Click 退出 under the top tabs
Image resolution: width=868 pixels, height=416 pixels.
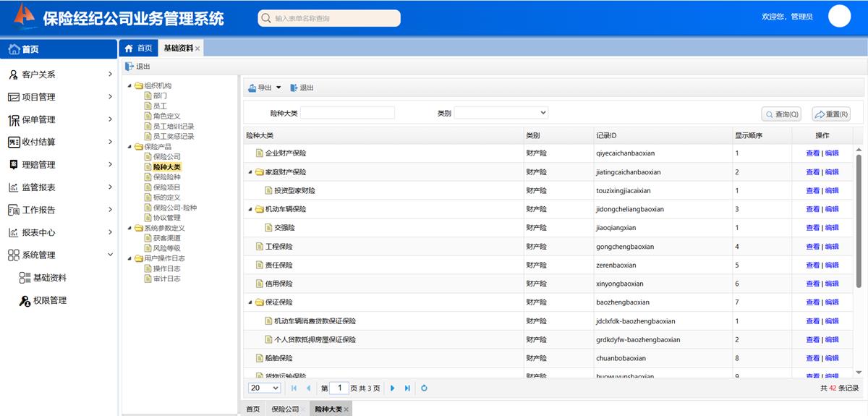click(138, 66)
